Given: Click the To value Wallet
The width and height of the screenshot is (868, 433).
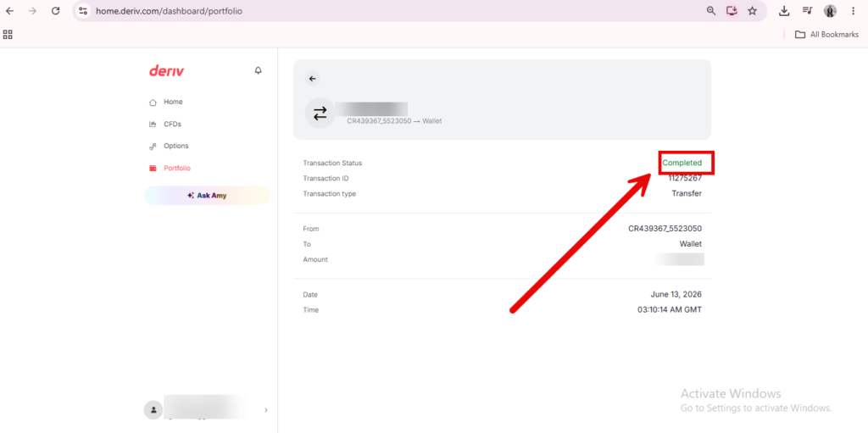Looking at the screenshot, I should tap(691, 244).
